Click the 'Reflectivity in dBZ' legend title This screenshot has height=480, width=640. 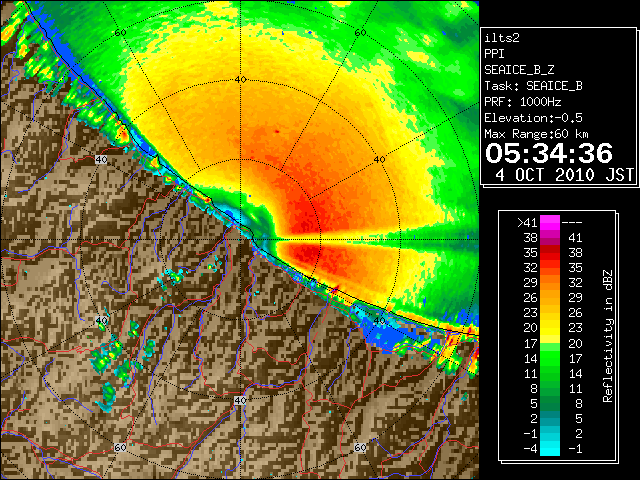[x=608, y=336]
